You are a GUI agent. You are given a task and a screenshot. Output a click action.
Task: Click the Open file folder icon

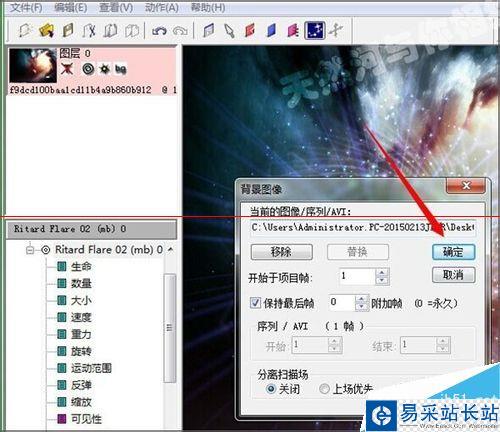click(47, 31)
